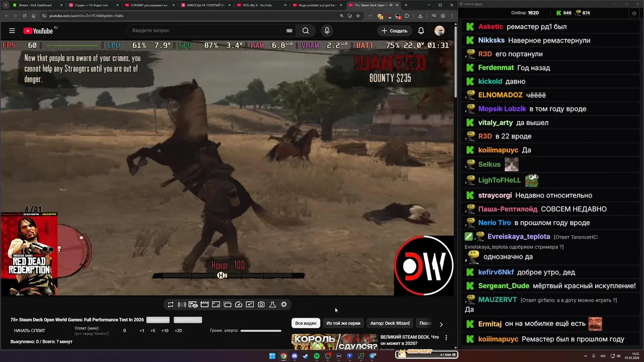The height and width of the screenshot is (362, 644).
Task: Start voice search with the microphone
Action: [x=327, y=31]
